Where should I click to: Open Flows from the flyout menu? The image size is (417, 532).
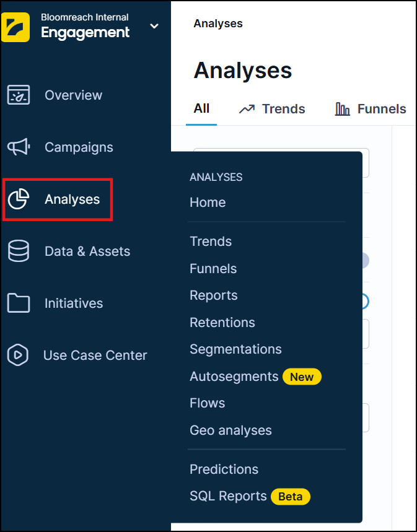point(208,403)
